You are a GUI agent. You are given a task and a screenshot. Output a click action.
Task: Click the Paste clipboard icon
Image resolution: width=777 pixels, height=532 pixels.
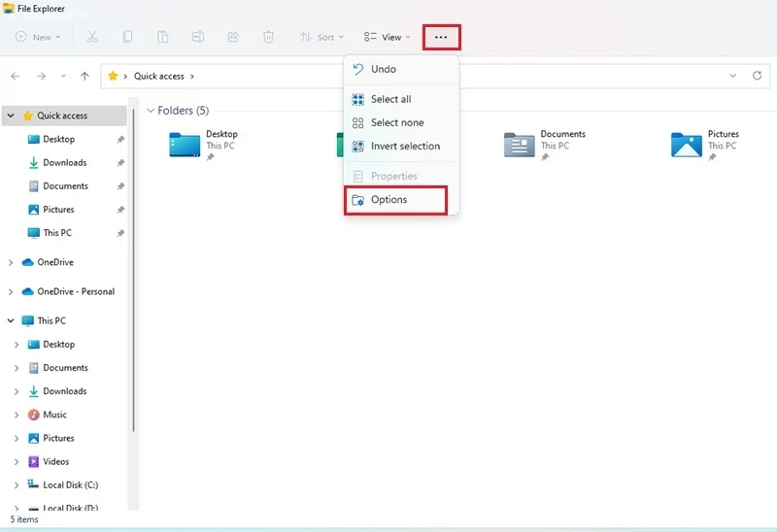tap(163, 37)
